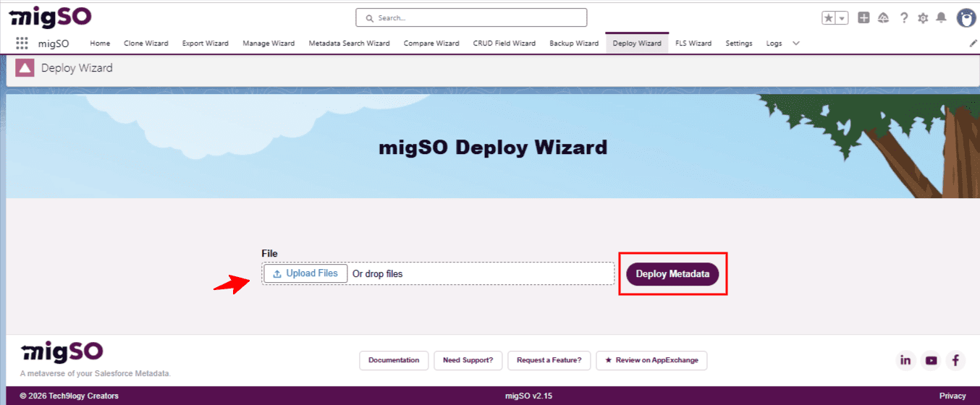980x405 pixels.
Task: Go to the Settings tab
Action: (739, 43)
